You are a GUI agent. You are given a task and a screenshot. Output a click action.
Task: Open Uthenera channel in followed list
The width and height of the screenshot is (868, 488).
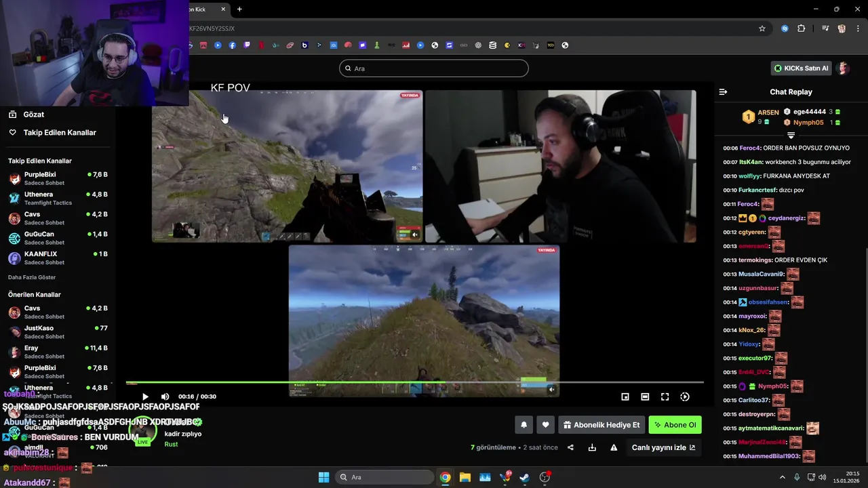[x=58, y=199]
